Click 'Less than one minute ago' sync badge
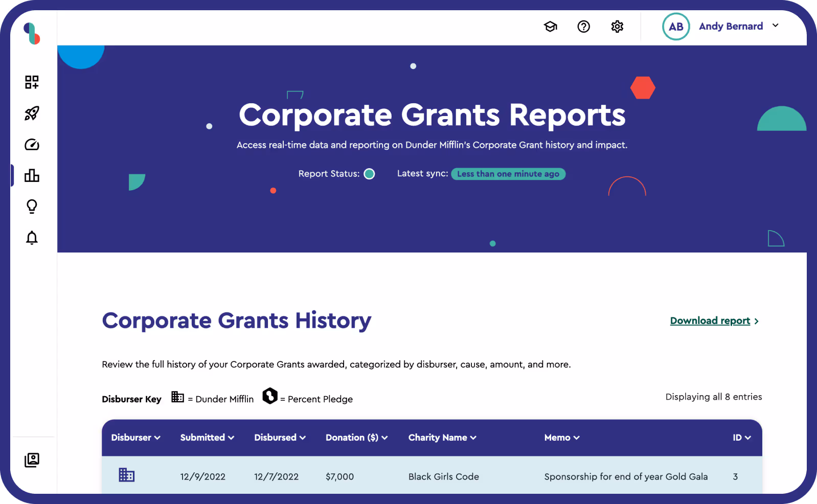Screen dimensions: 817x504 click(508, 174)
